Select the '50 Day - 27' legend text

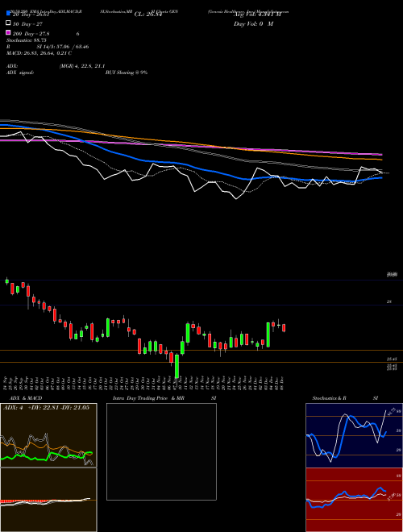(x=28, y=24)
